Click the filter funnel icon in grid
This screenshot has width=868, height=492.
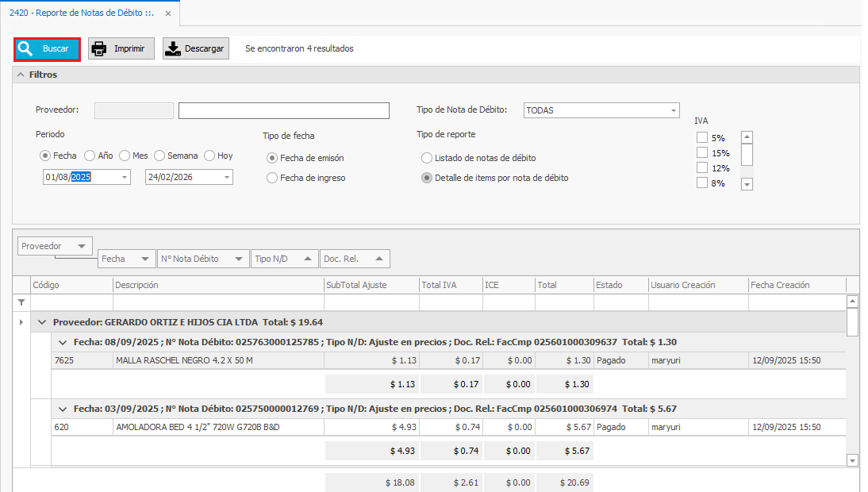point(21,302)
